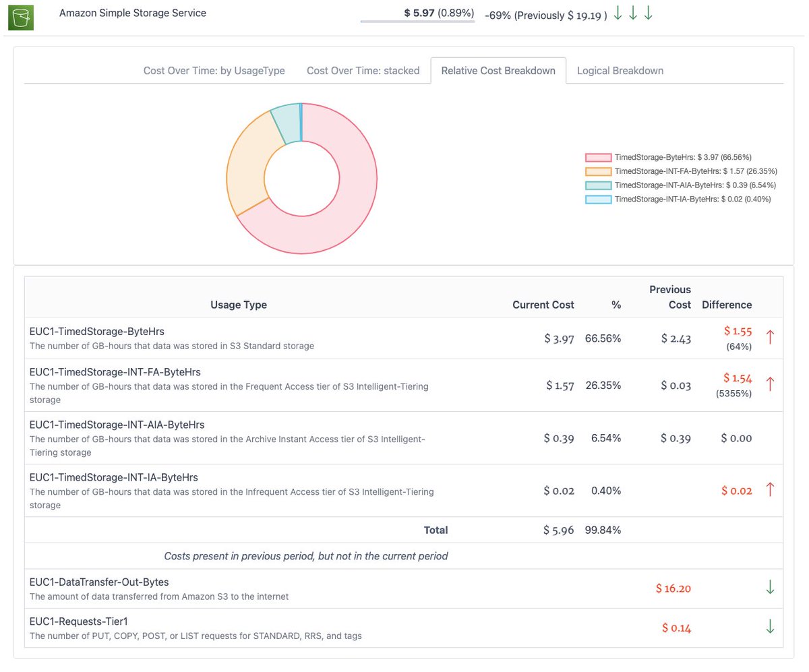Open Cost Over Time: by UsageType tab
This screenshot has height=672, width=809.
coord(214,70)
